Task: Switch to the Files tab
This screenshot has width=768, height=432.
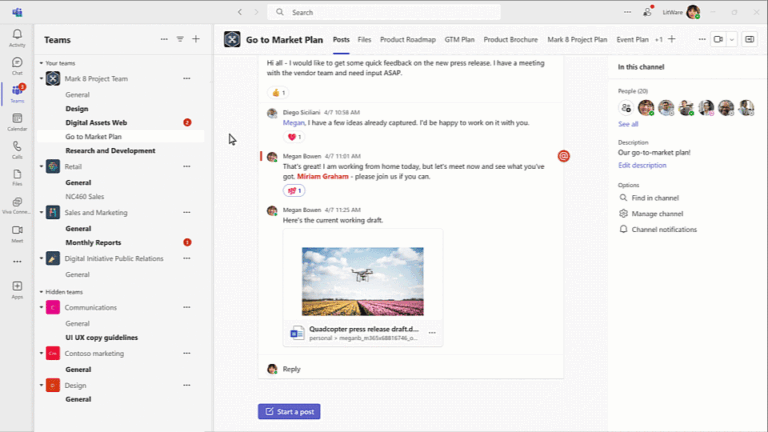Action: point(364,40)
